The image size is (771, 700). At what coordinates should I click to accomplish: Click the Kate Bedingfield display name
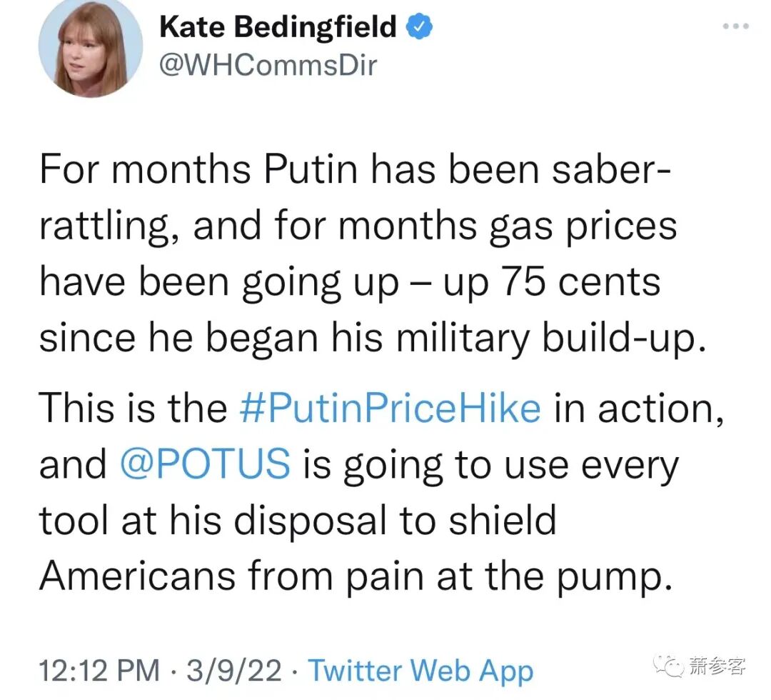point(278,28)
